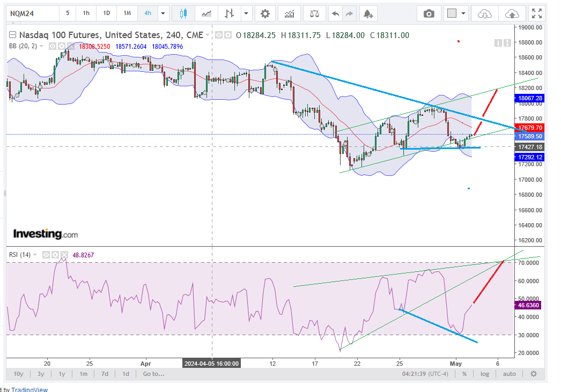
Task: Set range to 1y at bottom bar
Action: [x=62, y=374]
